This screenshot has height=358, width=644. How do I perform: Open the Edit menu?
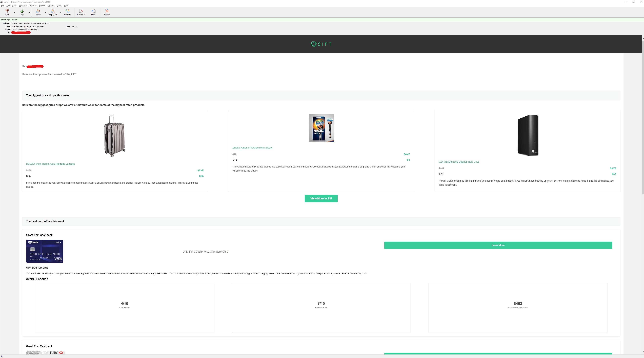tap(8, 6)
